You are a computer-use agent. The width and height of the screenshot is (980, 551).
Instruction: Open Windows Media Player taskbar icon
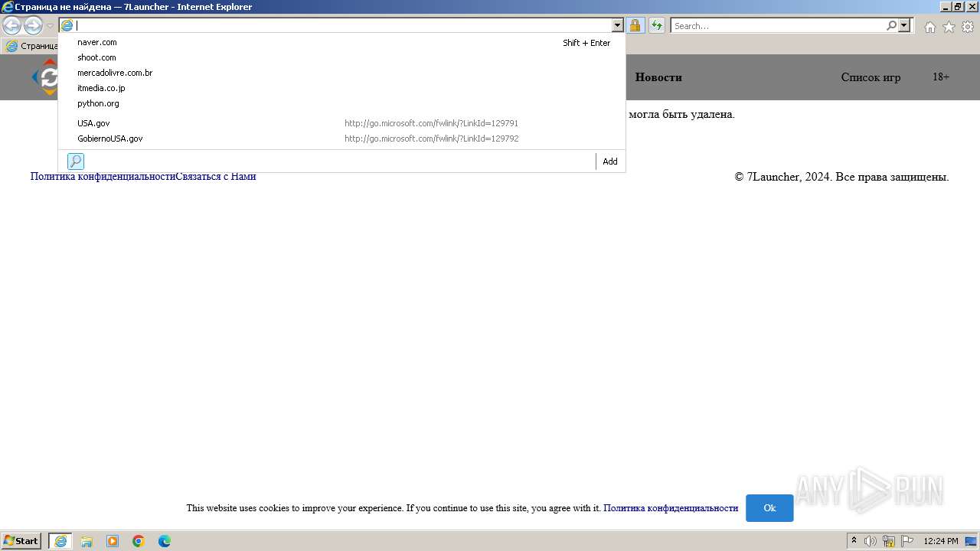pyautogui.click(x=113, y=541)
